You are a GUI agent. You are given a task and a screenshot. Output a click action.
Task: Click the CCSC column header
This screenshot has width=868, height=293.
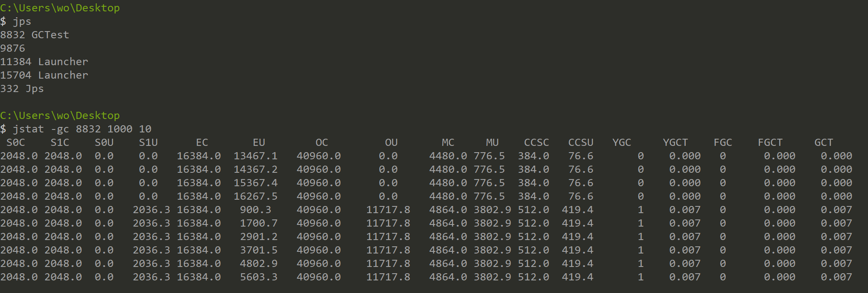coord(536,143)
